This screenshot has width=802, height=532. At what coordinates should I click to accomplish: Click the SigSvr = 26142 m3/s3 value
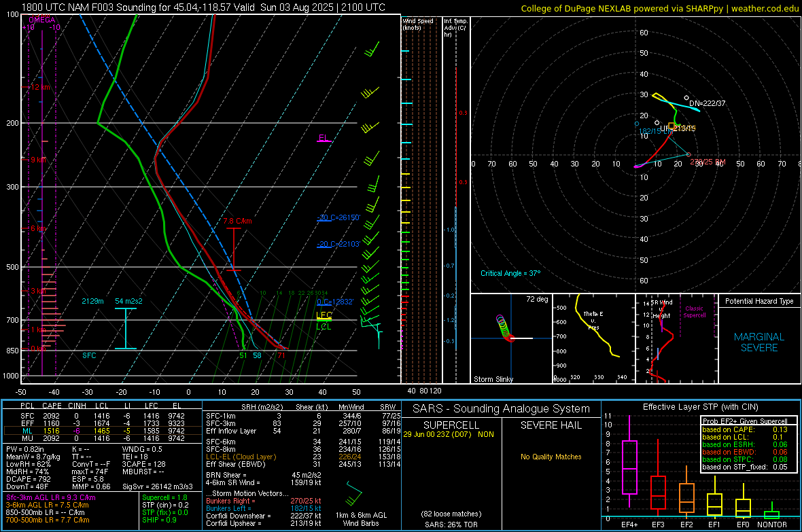click(158, 486)
